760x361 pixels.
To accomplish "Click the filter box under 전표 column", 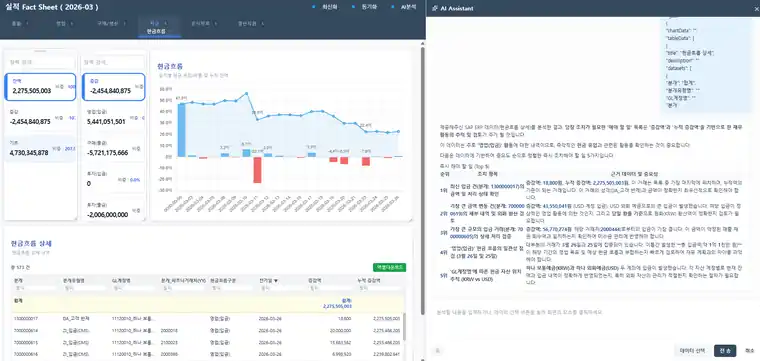I will pyautogui.click(x=35, y=288).
